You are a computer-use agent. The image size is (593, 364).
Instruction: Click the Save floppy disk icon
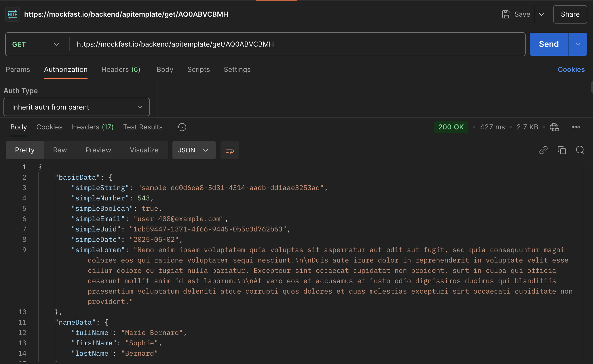[506, 14]
